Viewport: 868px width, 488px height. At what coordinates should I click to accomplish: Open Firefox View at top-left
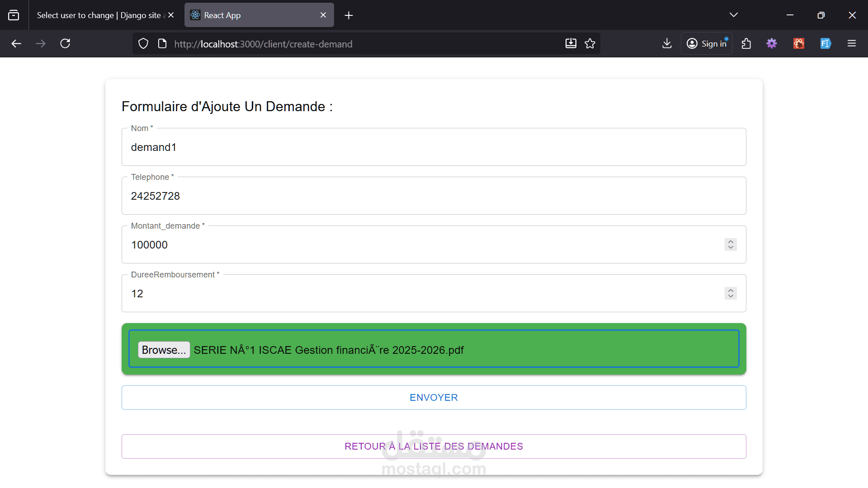14,15
